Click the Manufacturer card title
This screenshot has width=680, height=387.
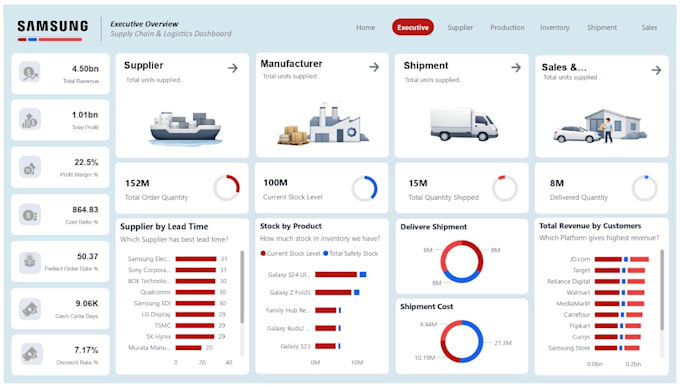pos(291,64)
